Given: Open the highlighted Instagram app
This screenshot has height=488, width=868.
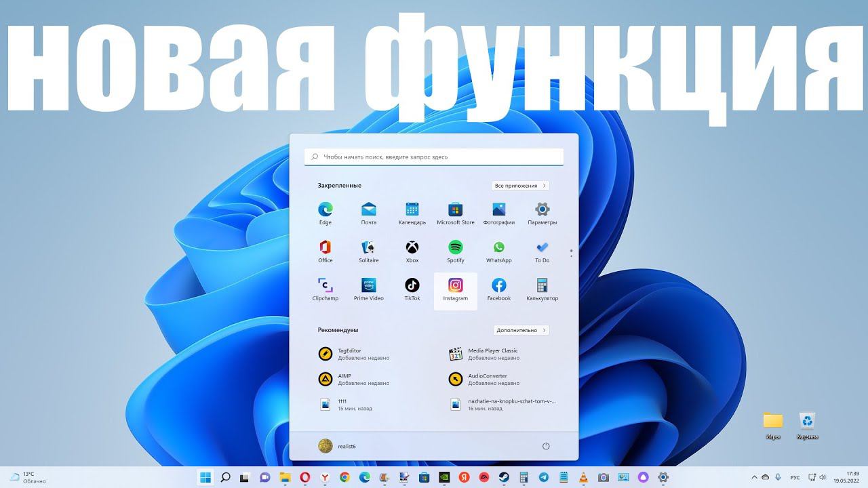Looking at the screenshot, I should tap(456, 291).
